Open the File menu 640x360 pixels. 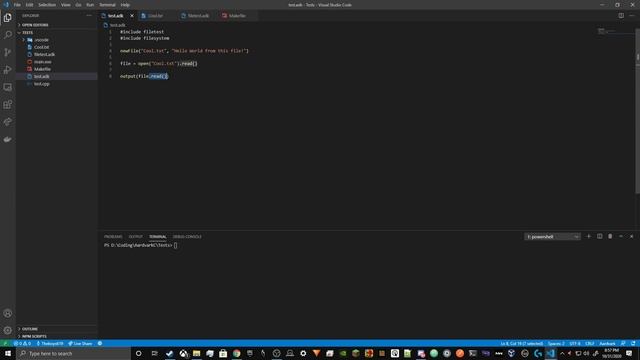click(x=17, y=5)
